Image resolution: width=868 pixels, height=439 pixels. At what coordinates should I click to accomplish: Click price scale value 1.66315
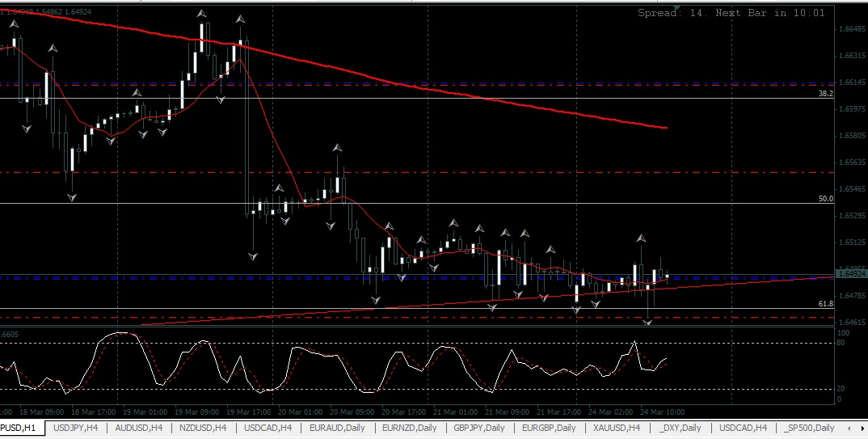click(x=853, y=55)
